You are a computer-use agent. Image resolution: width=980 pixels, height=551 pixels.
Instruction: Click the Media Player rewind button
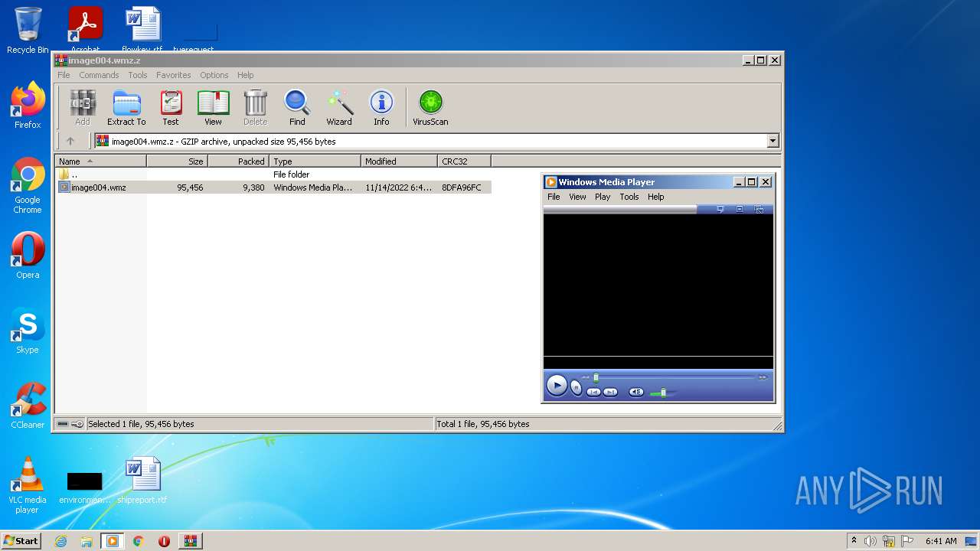point(586,377)
